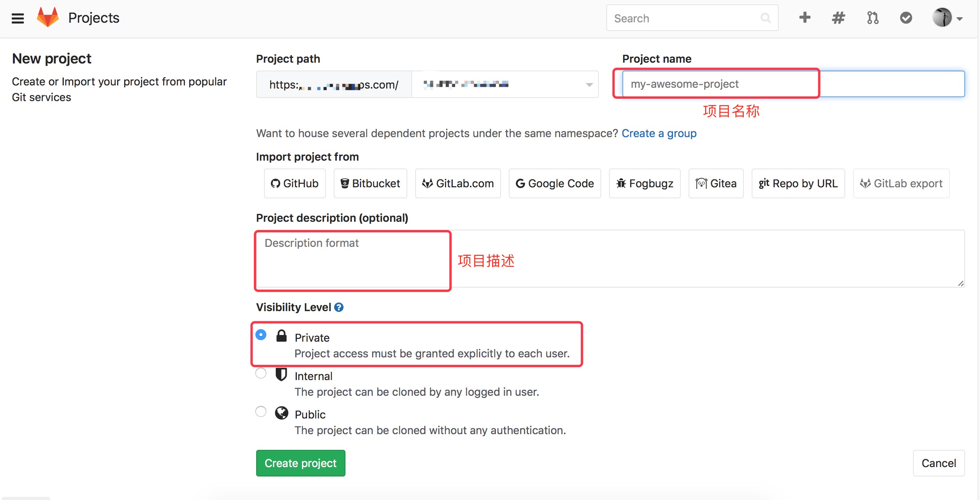The height and width of the screenshot is (500, 980).
Task: Click the GitLab fox logo
Action: tap(48, 17)
